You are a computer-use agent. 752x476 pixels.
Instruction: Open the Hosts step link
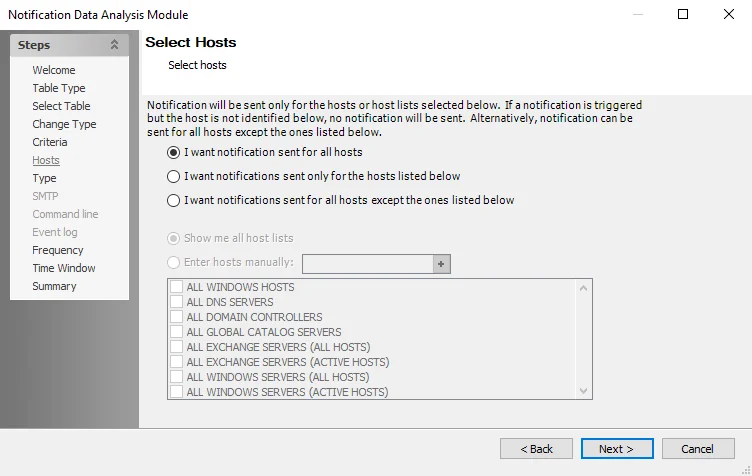(46, 160)
